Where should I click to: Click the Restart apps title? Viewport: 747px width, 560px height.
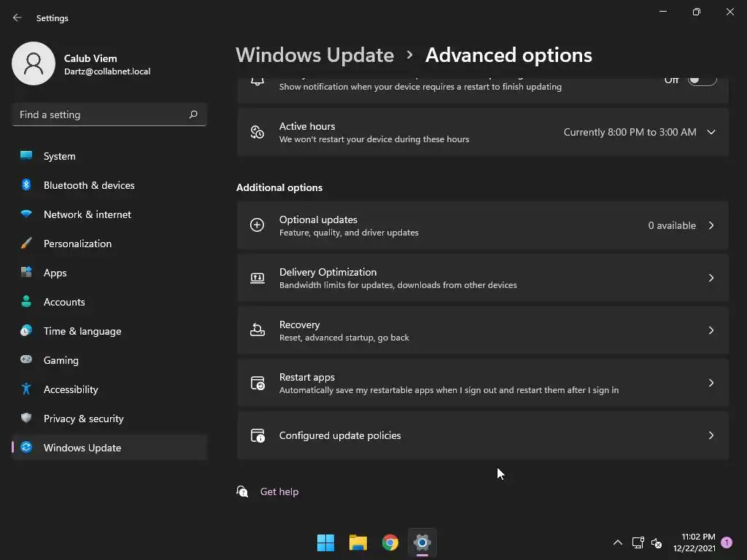(x=307, y=377)
